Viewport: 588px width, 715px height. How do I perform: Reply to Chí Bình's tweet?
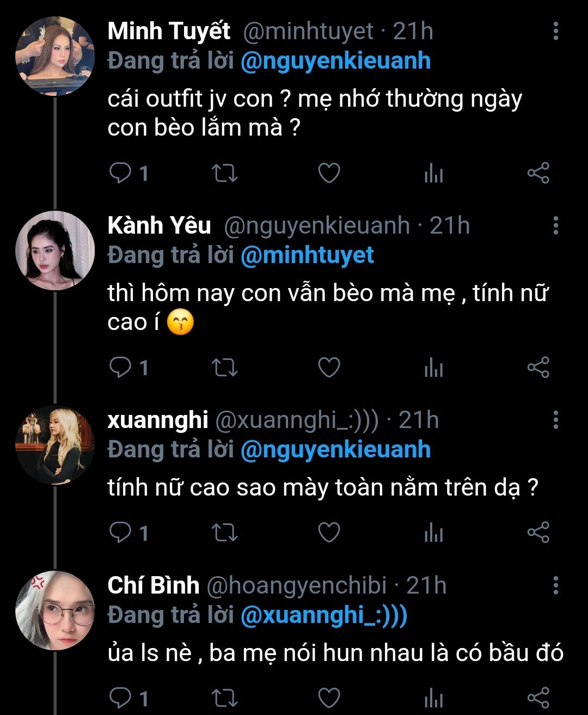(120, 698)
